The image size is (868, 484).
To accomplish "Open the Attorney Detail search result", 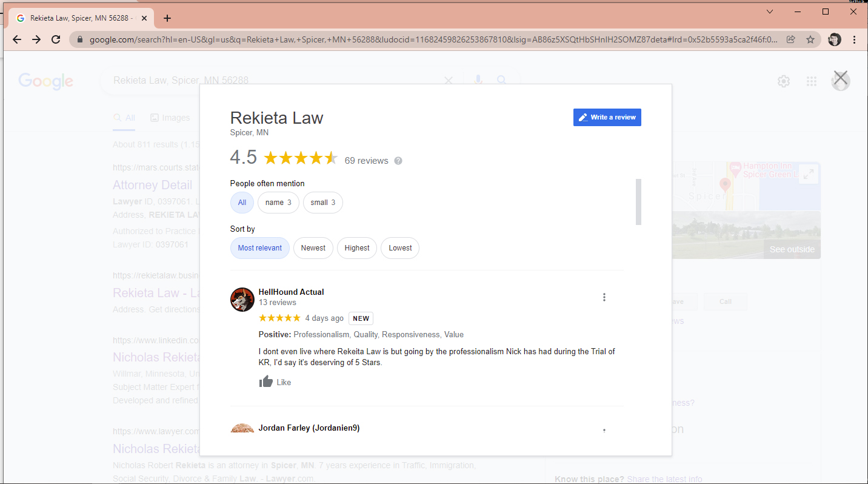I will click(152, 185).
